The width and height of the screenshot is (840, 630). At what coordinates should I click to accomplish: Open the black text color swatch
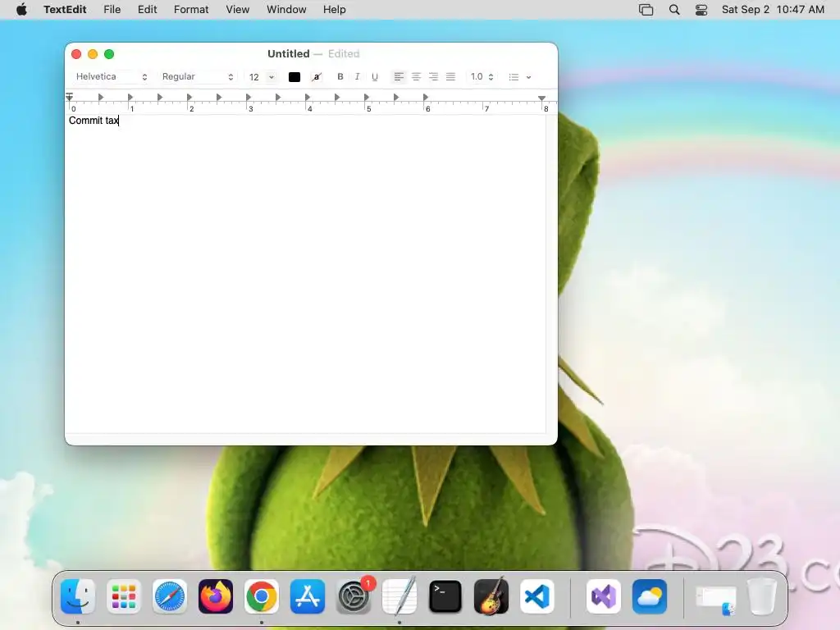pyautogui.click(x=294, y=76)
